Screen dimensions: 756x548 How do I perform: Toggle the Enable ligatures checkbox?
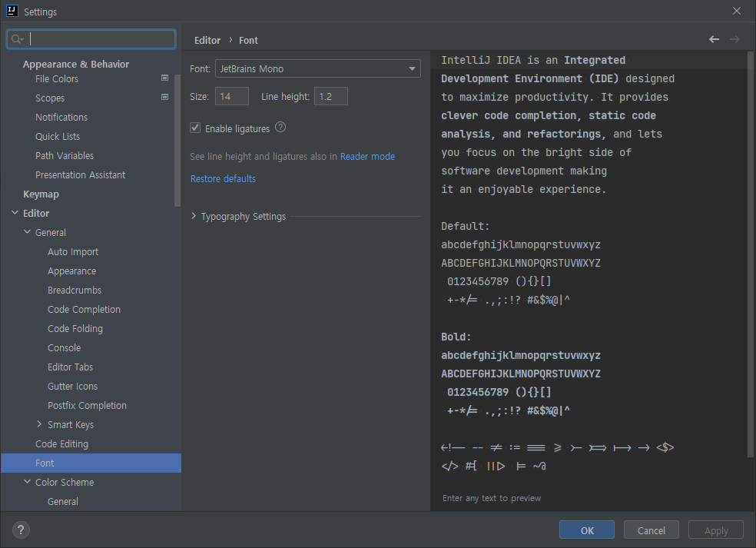tap(195, 128)
